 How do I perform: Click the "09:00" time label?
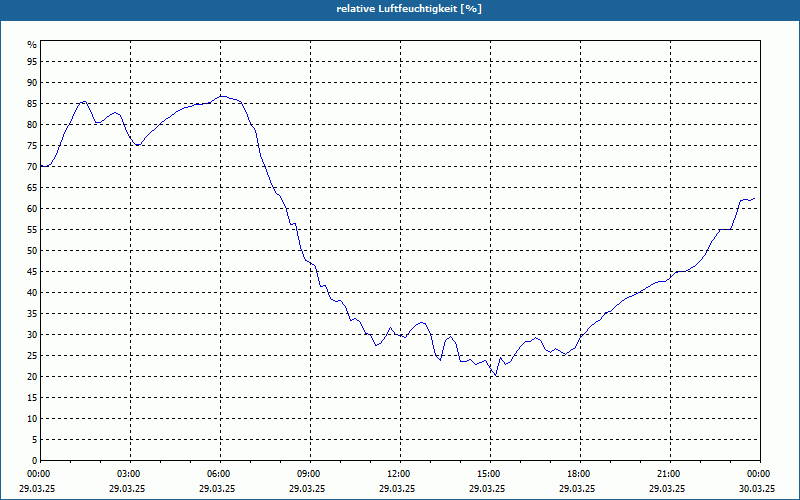(x=310, y=474)
